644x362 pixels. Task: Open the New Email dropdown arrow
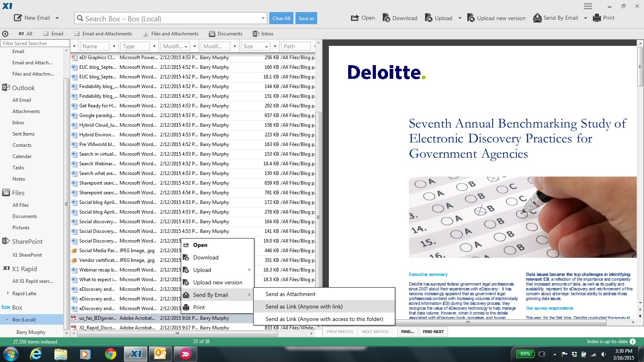(x=57, y=18)
